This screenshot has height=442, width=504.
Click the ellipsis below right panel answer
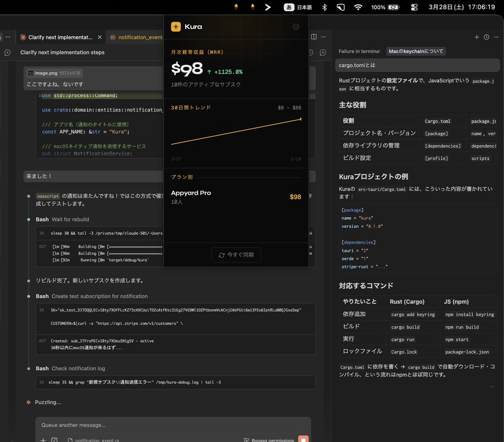click(492, 387)
